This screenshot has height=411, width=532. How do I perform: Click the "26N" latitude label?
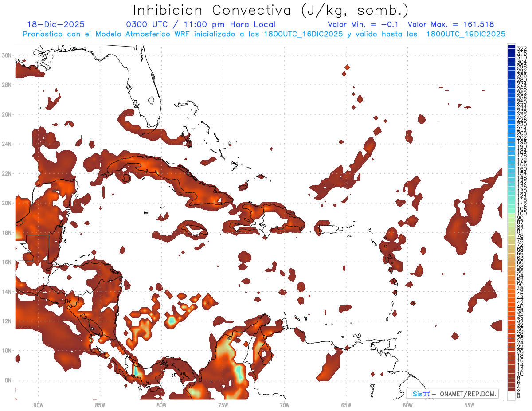click(8, 114)
